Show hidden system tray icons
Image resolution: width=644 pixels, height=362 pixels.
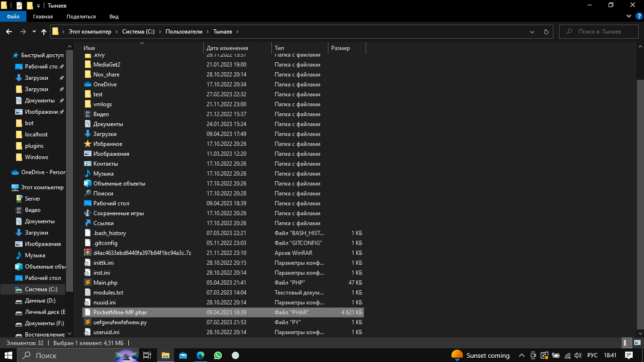(522, 355)
